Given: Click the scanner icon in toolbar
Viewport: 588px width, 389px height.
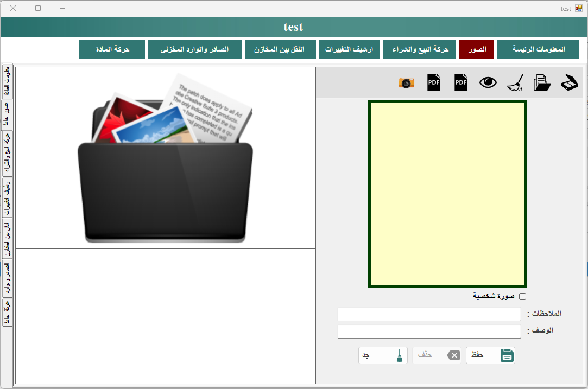Looking at the screenshot, I should [569, 82].
